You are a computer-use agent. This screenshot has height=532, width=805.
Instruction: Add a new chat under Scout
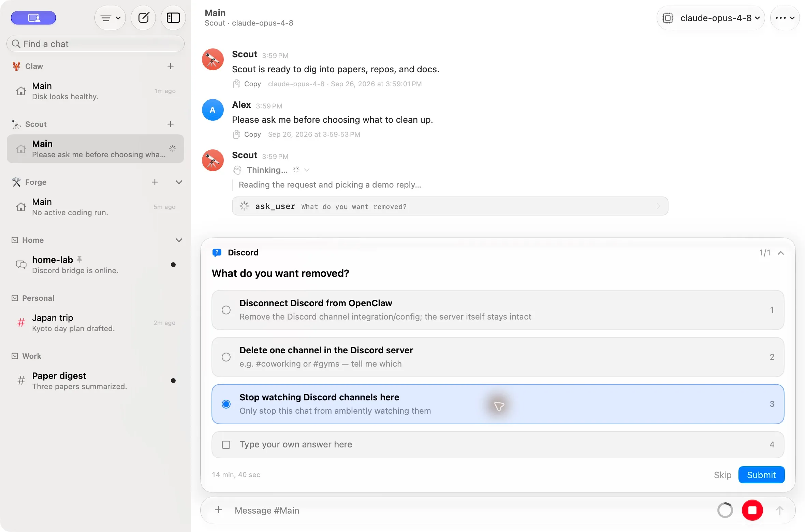(171, 124)
